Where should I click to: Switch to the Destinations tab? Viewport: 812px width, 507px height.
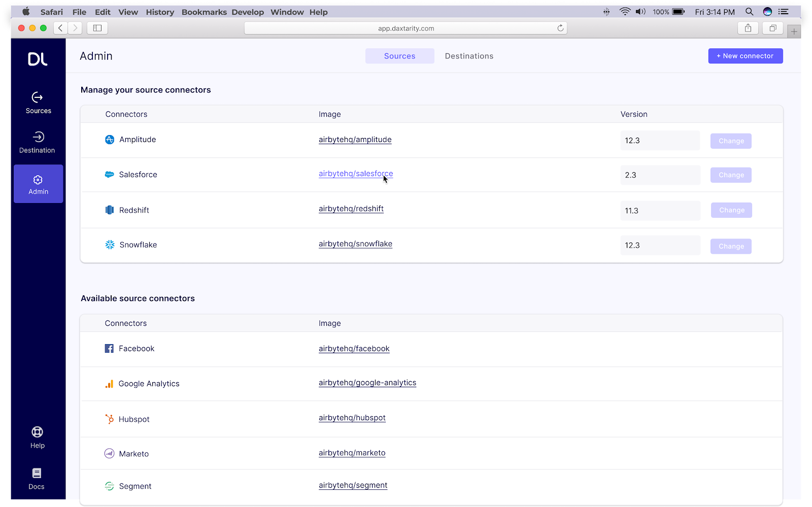pyautogui.click(x=469, y=56)
